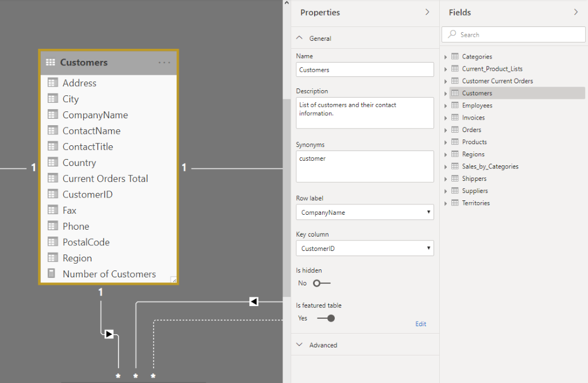This screenshot has width=588, height=383.
Task: Click the left-pointing relationship direction arrow
Action: 253,301
